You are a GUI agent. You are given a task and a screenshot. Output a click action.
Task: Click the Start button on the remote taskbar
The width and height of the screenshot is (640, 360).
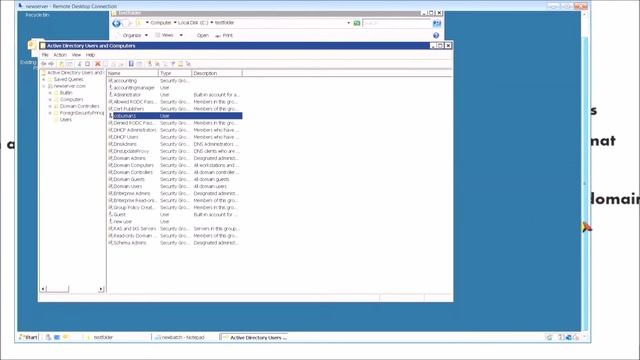pos(28,337)
